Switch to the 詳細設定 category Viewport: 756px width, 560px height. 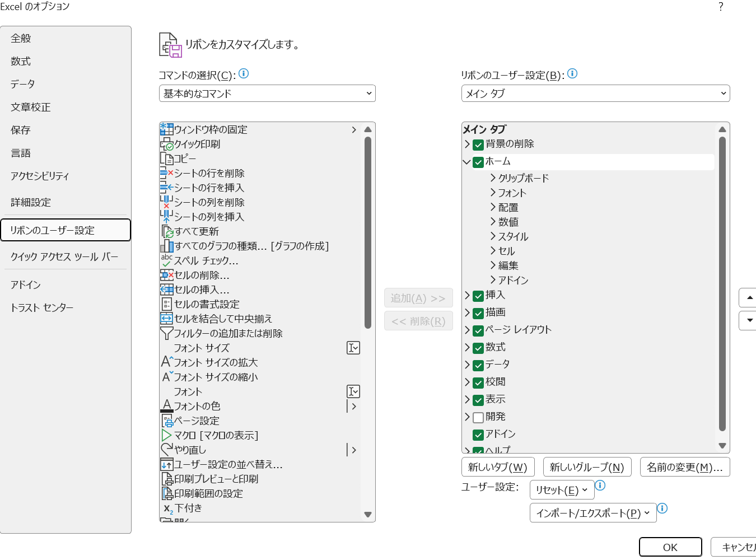31,202
